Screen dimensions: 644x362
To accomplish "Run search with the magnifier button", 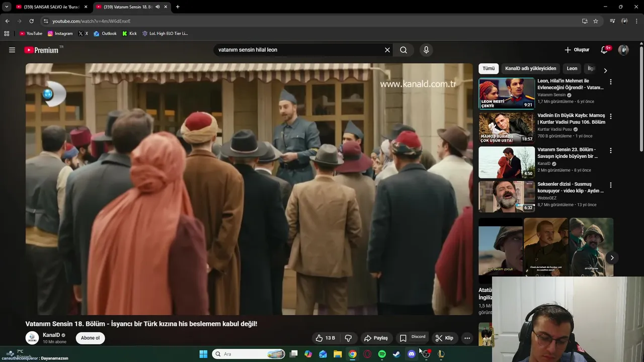I will click(x=404, y=50).
